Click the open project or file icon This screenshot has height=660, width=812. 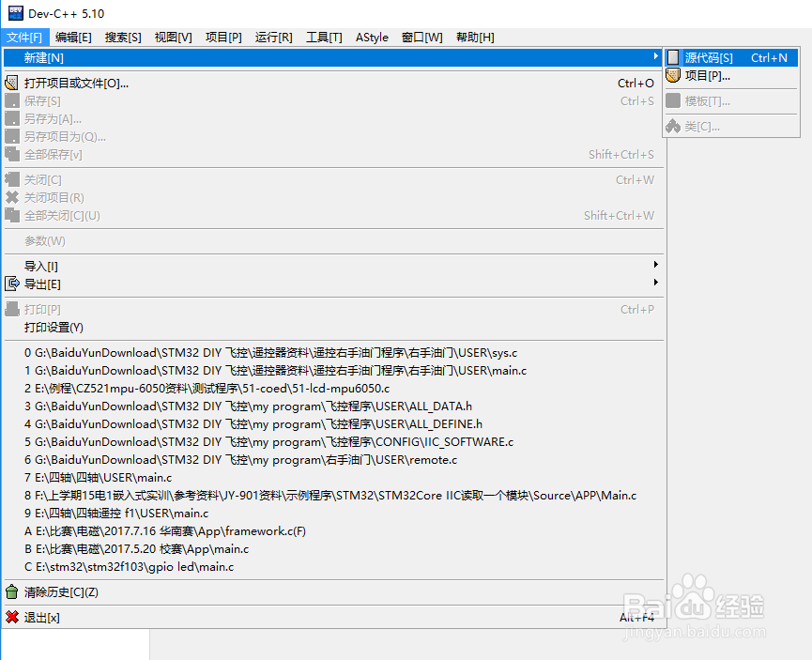point(12,83)
